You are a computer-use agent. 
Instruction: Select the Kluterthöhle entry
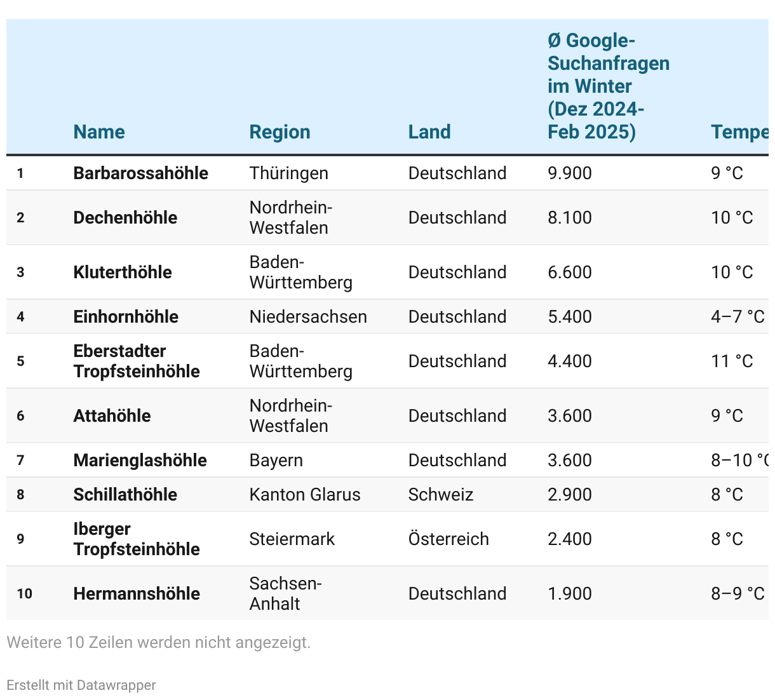[123, 272]
